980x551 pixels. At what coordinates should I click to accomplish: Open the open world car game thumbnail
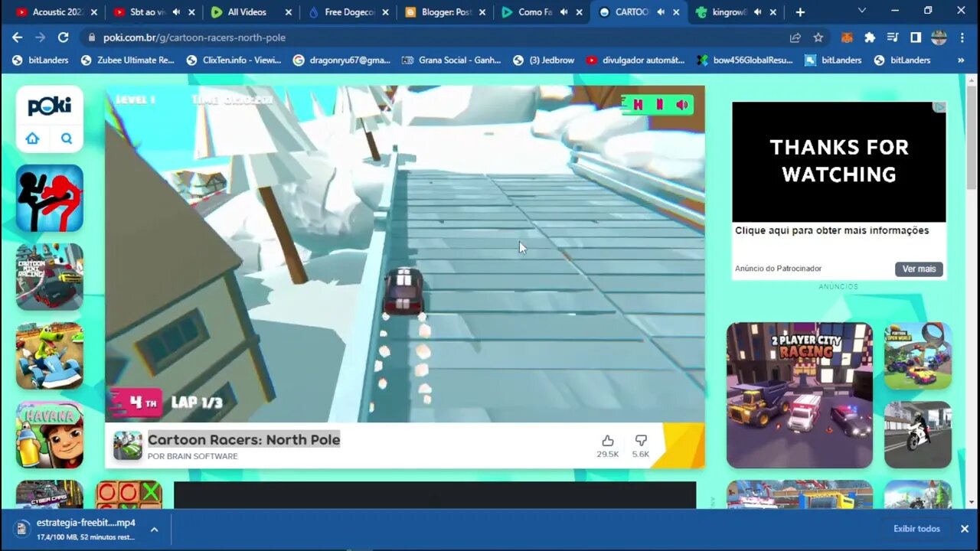pyautogui.click(x=918, y=356)
